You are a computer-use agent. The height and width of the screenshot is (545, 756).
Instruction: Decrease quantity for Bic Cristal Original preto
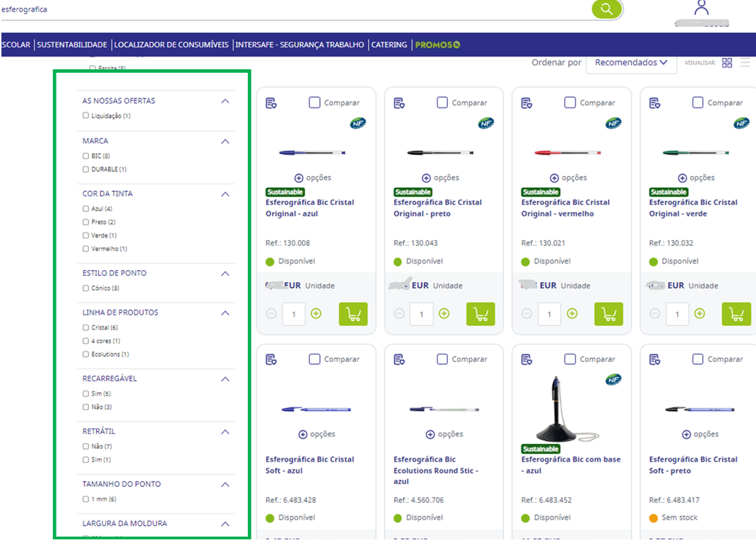pos(399,313)
